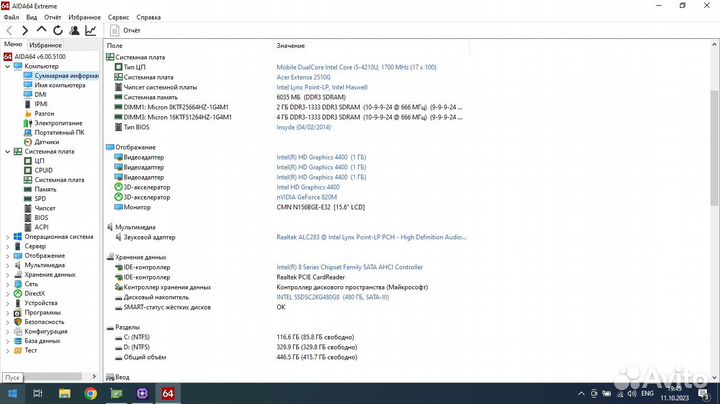Open the nVIDIA GeForce 820M link
Viewport: 720px width, 404px height.
coord(307,197)
